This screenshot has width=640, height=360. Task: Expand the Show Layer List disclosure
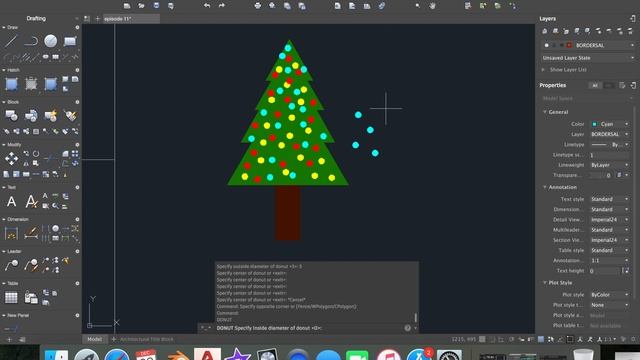point(543,70)
